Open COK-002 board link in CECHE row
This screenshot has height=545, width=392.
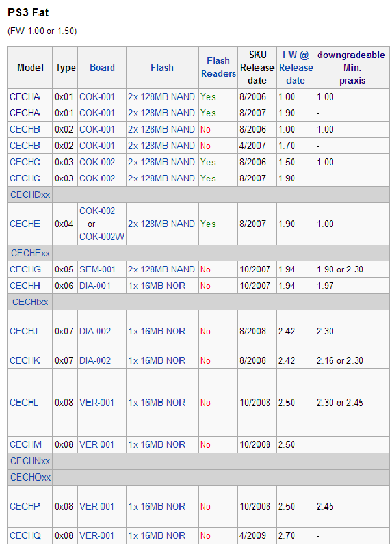tap(97, 211)
